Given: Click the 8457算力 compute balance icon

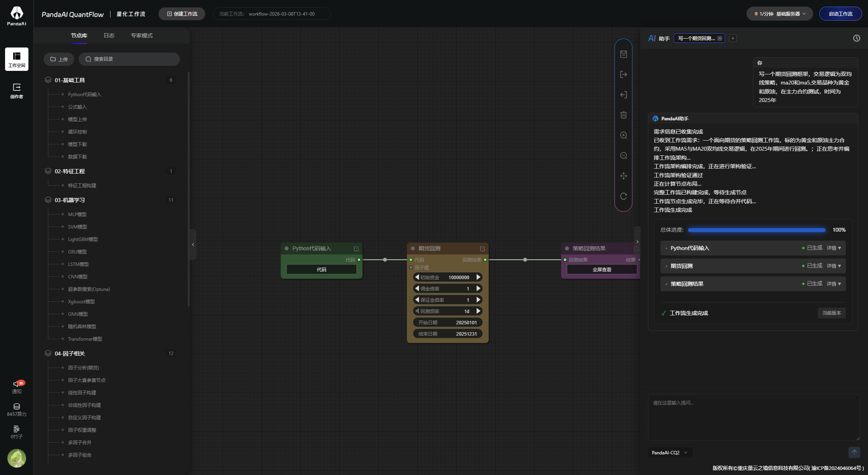Looking at the screenshot, I should coord(17,410).
